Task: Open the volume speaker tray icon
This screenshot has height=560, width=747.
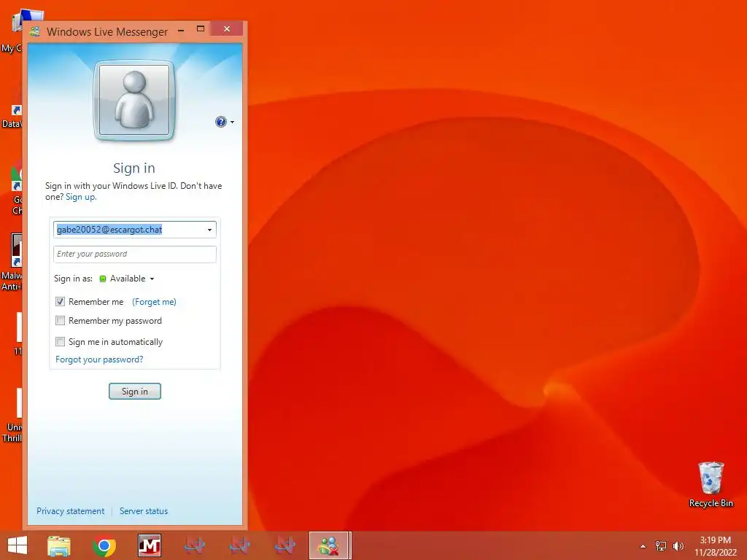Action: (x=678, y=546)
